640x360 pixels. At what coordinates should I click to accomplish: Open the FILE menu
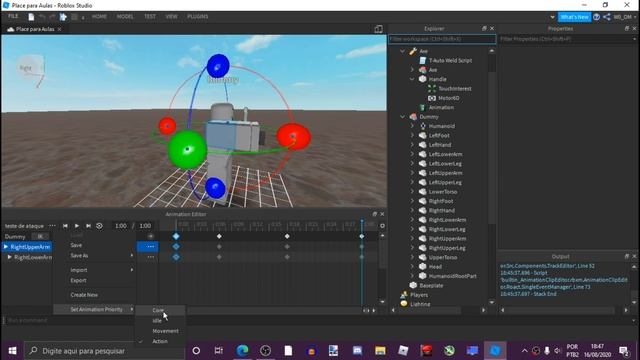click(x=13, y=16)
